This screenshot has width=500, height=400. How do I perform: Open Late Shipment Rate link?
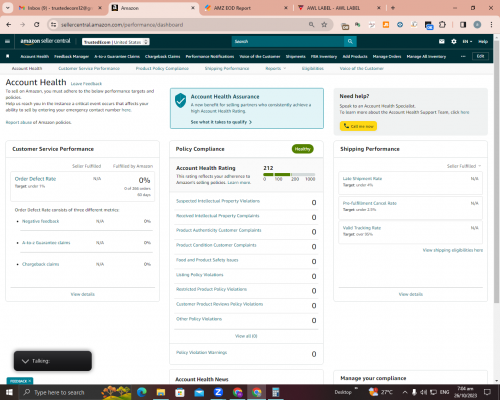(x=362, y=179)
